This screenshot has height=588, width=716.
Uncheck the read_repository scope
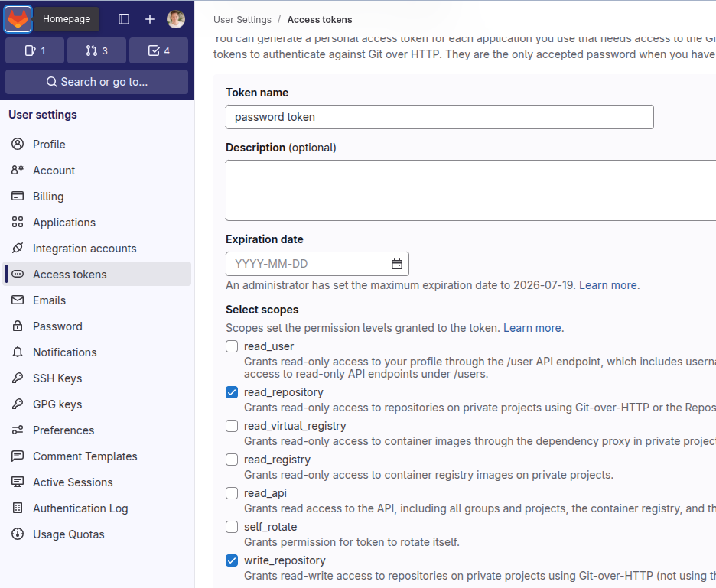pos(232,392)
